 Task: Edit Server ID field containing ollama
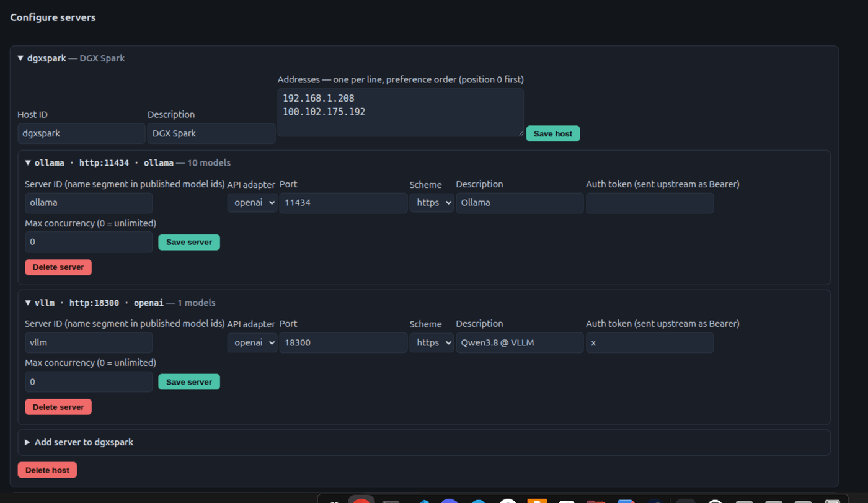coord(89,203)
